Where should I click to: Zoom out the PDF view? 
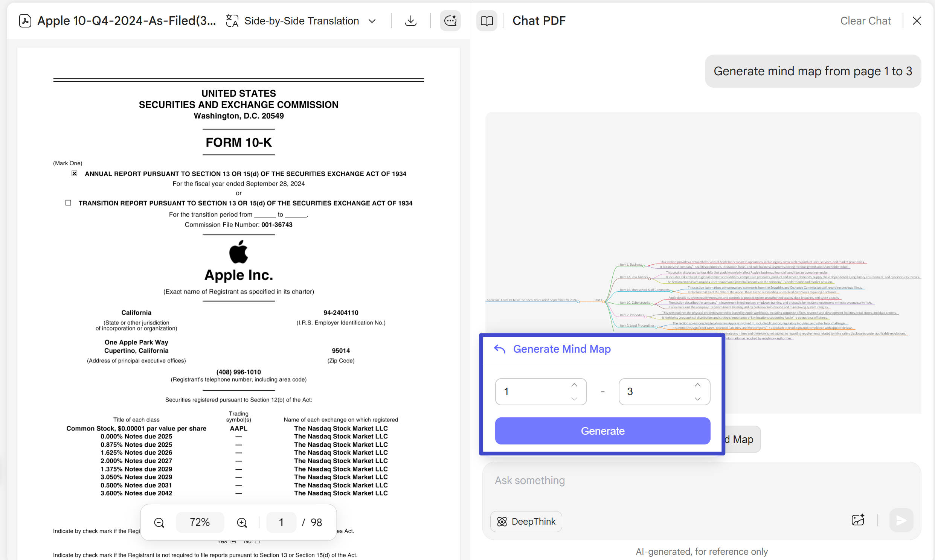click(159, 522)
